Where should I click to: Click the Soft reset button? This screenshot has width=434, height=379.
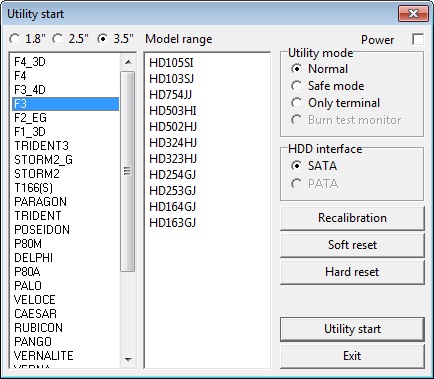352,245
